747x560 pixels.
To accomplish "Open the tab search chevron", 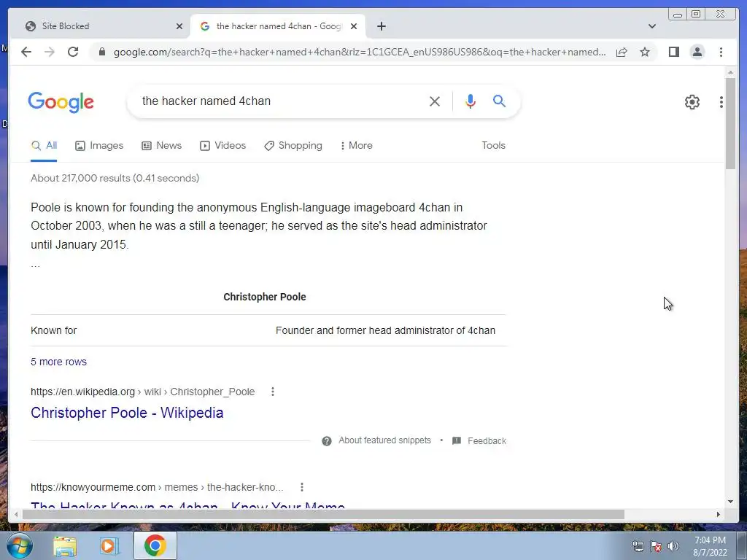I will [x=651, y=26].
